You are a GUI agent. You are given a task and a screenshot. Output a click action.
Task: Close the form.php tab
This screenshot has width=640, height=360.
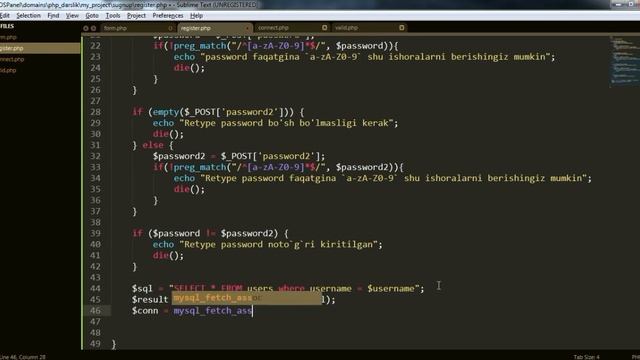[x=170, y=28]
